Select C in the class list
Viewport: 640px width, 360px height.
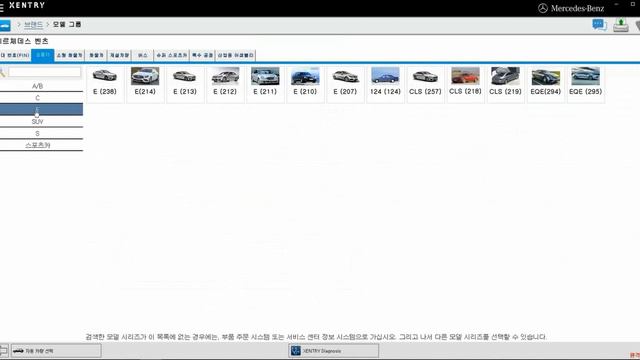(x=38, y=98)
